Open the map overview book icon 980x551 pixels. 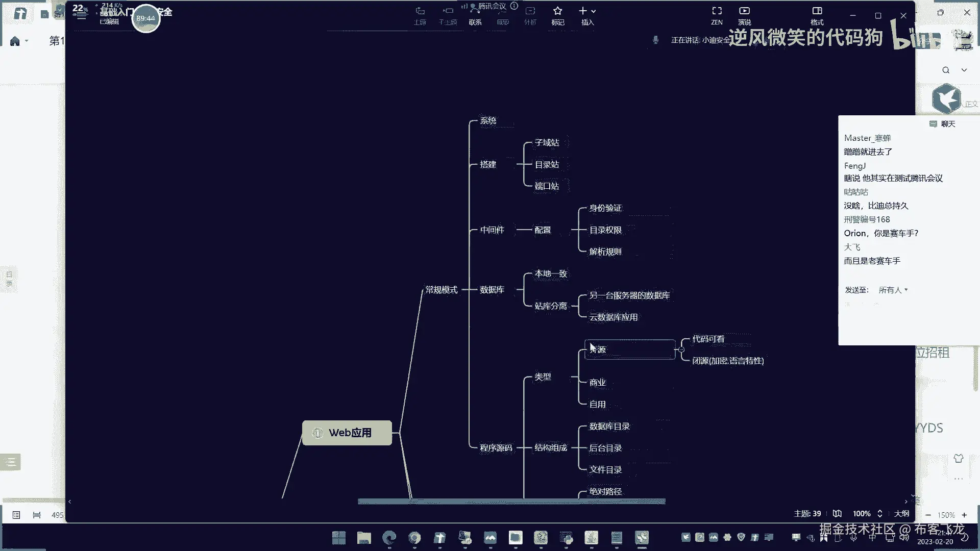point(837,513)
